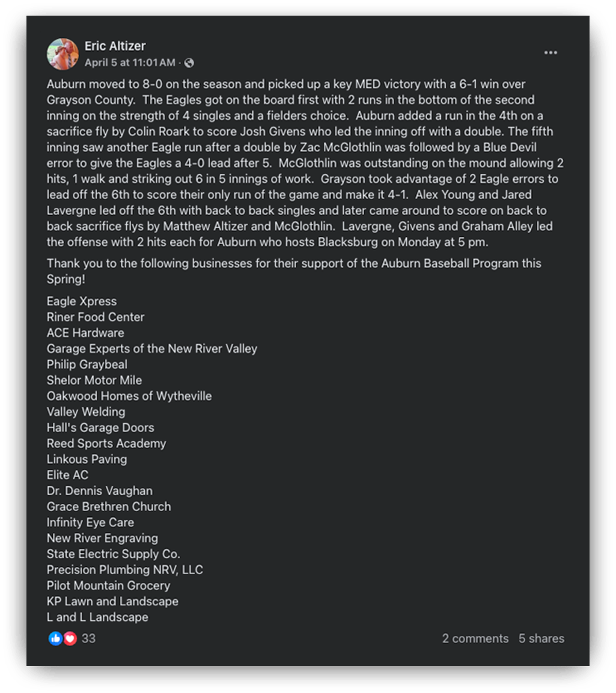Click the globe public audience icon
The height and width of the screenshot is (693, 616).
click(x=189, y=63)
